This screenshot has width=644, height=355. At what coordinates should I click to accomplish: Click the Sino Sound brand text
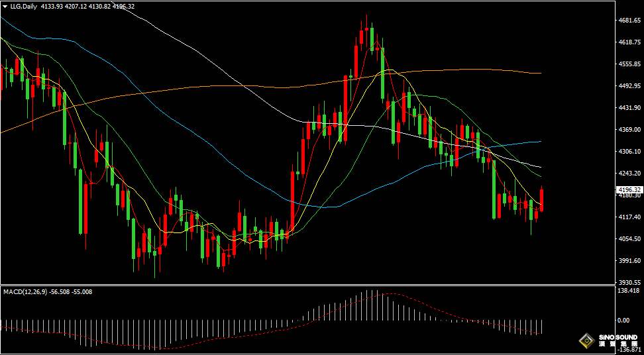coord(617,340)
